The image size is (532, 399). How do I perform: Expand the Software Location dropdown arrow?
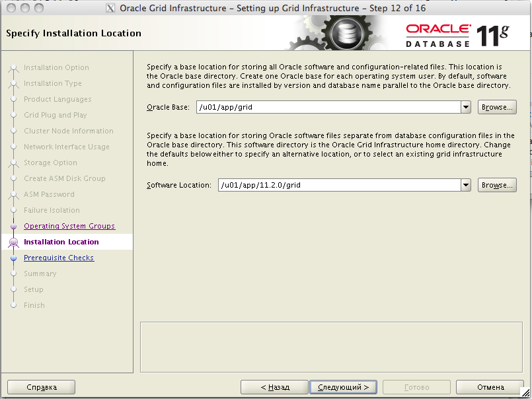[x=465, y=185]
